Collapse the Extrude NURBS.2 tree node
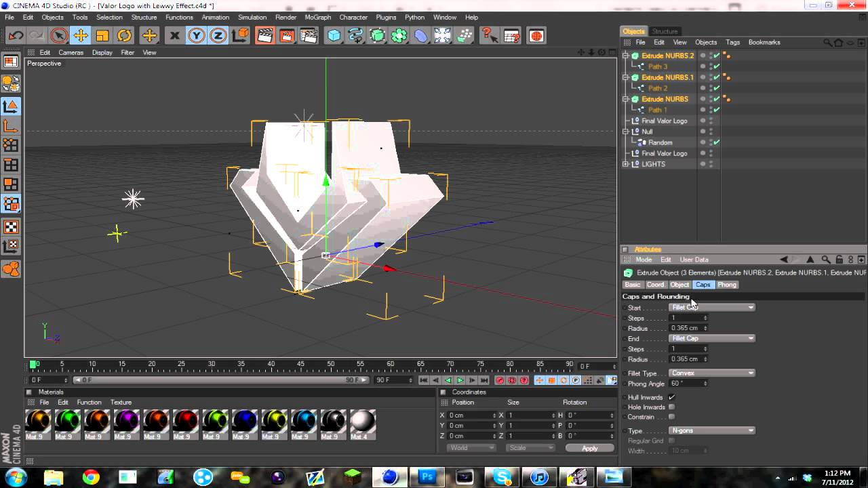This screenshot has height=488, width=868. pos(627,56)
